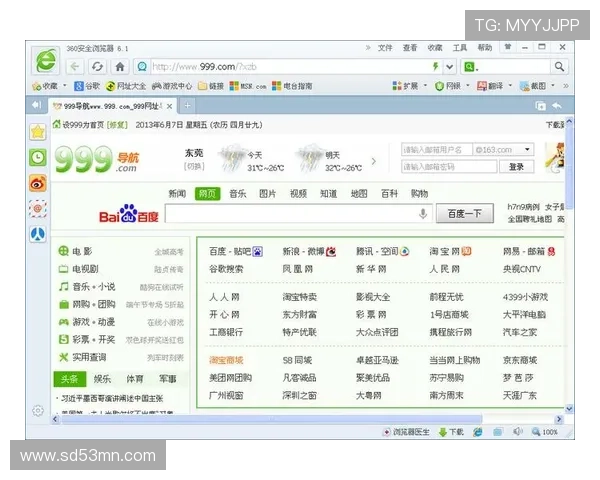
Task: Open sidebar favorites star icon
Action: pos(38,132)
